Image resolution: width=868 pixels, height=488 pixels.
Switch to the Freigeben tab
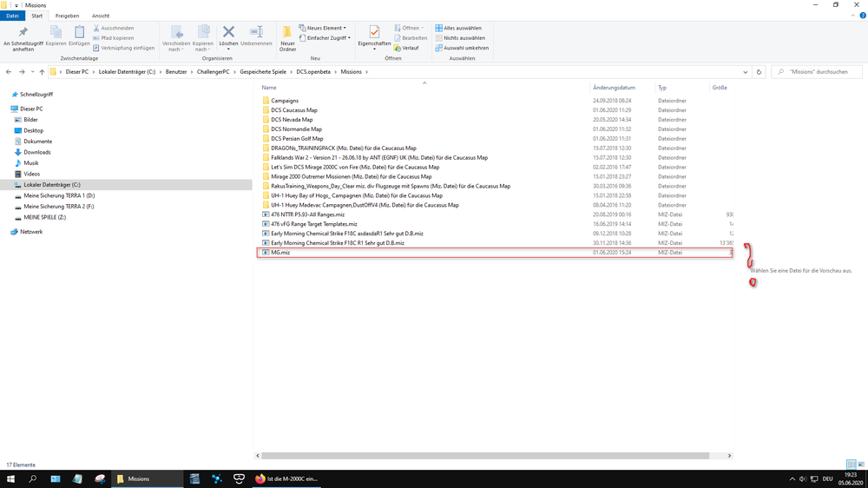[x=67, y=16]
